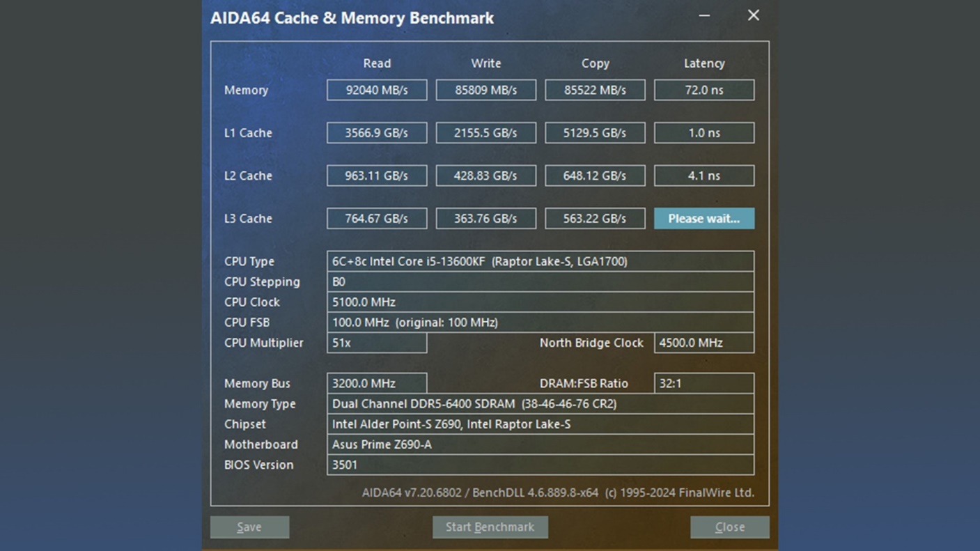
Task: Click the CPU Clock value 5100.0 MHz
Action: 540,302
